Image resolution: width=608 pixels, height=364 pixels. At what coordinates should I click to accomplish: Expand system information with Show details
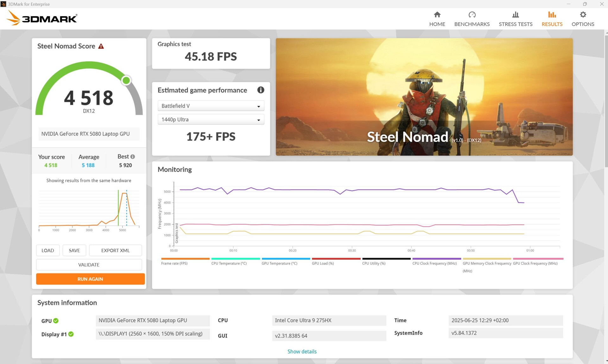coord(302,351)
